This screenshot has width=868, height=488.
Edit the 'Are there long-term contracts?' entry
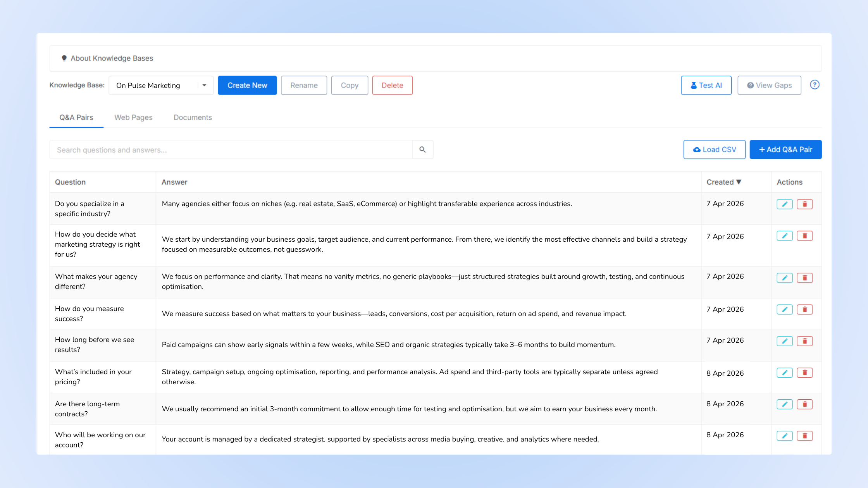(x=784, y=404)
